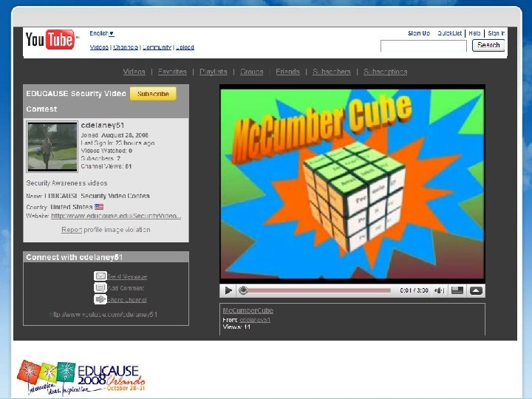Click the Channel Views: 61 text
The height and width of the screenshot is (399, 532).
[106, 166]
